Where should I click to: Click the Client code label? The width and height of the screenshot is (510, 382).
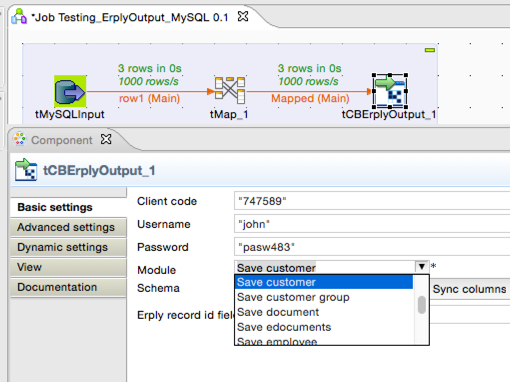[x=167, y=201]
